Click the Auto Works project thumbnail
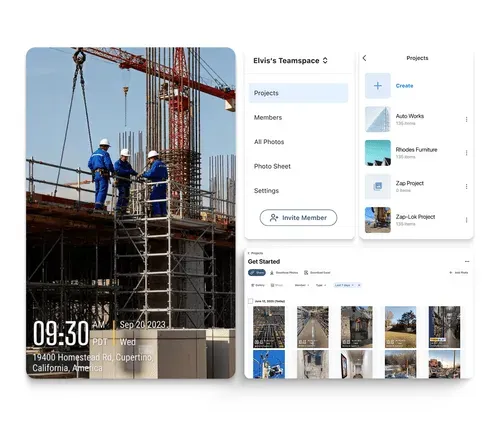The image size is (500, 426). [378, 119]
